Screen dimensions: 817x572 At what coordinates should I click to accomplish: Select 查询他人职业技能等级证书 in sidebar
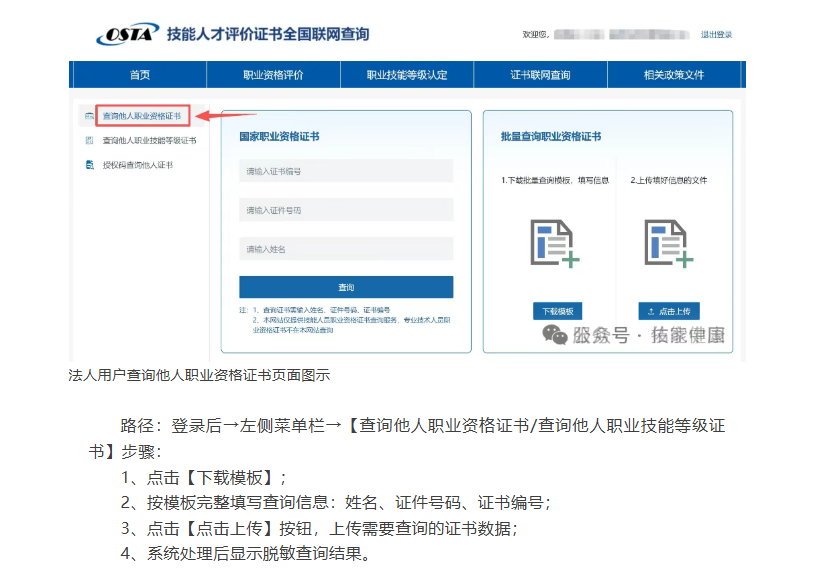[x=149, y=141]
